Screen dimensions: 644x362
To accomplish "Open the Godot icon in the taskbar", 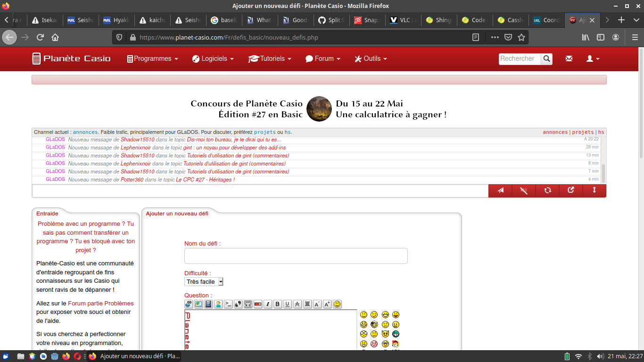I will [55, 356].
